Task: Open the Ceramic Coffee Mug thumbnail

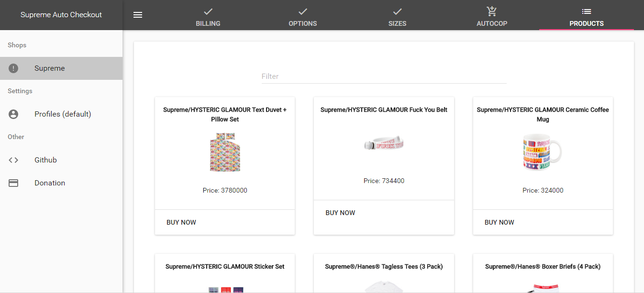Action: (543, 152)
